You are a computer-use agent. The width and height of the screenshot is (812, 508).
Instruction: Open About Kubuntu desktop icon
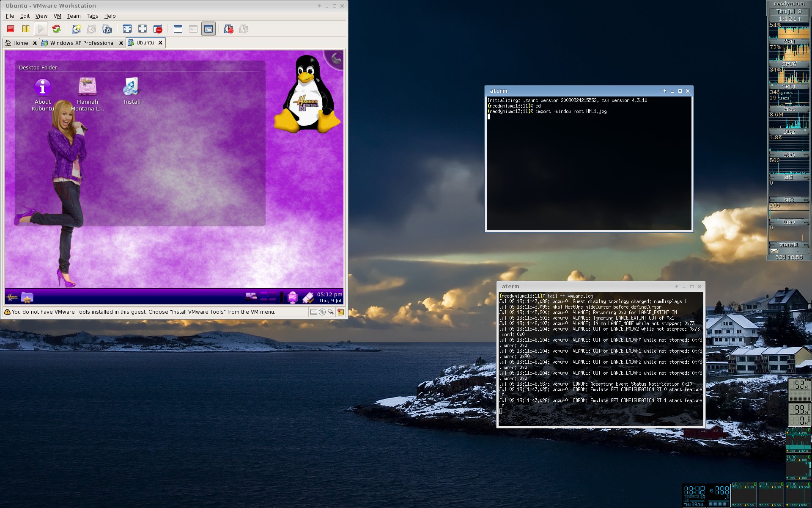[43, 95]
